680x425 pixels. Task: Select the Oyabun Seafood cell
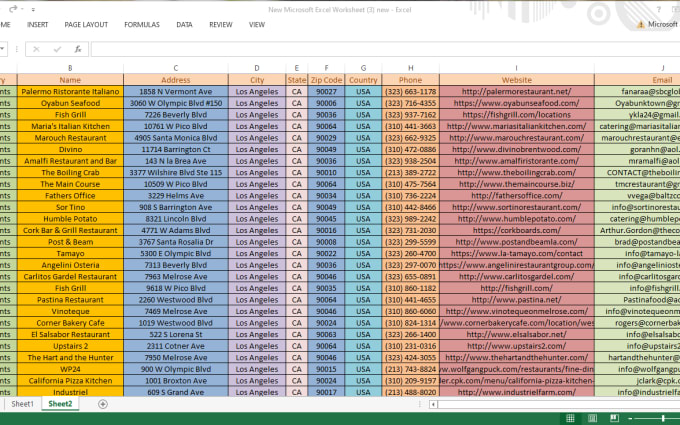[x=70, y=103]
